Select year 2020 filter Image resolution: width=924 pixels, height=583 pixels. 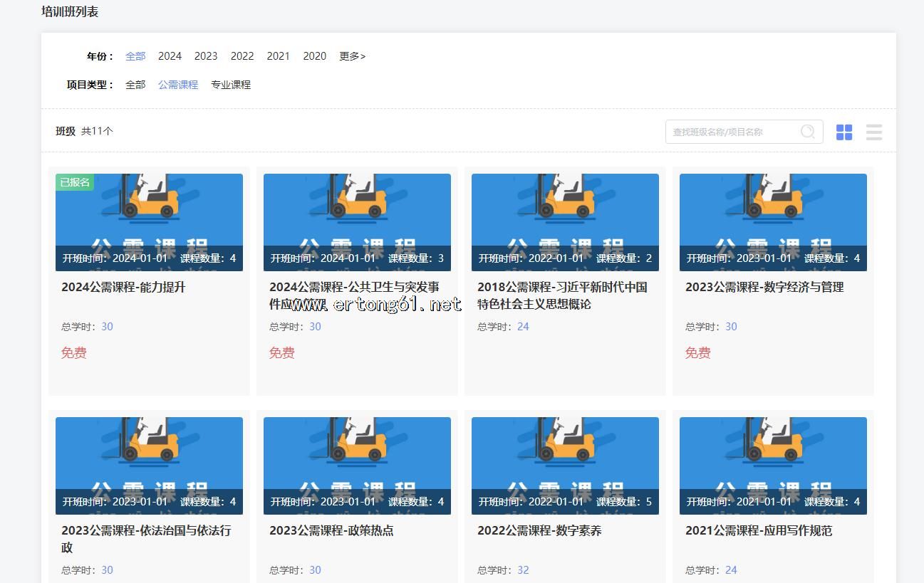(x=314, y=56)
